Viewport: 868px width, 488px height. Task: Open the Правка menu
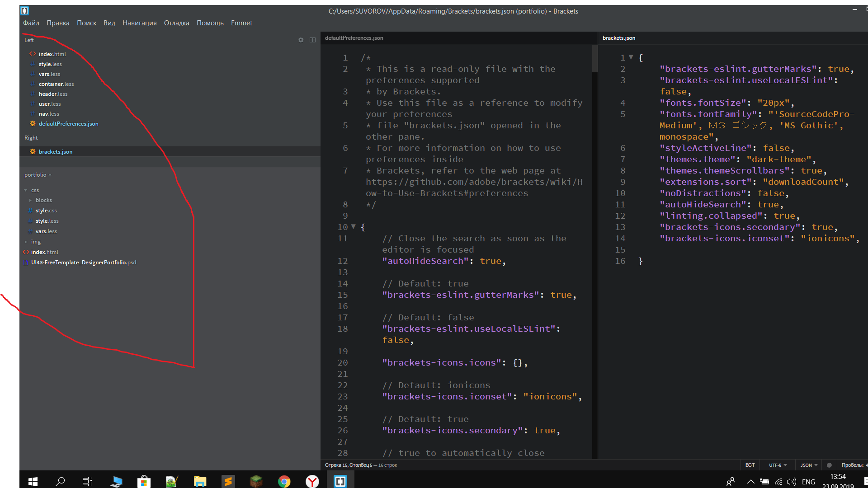(x=58, y=23)
